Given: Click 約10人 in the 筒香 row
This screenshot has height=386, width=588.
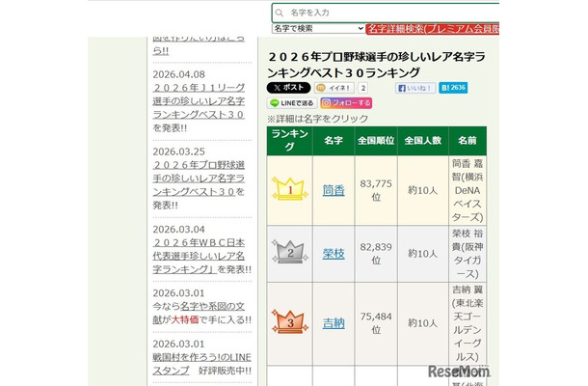Looking at the screenshot, I should point(422,190).
